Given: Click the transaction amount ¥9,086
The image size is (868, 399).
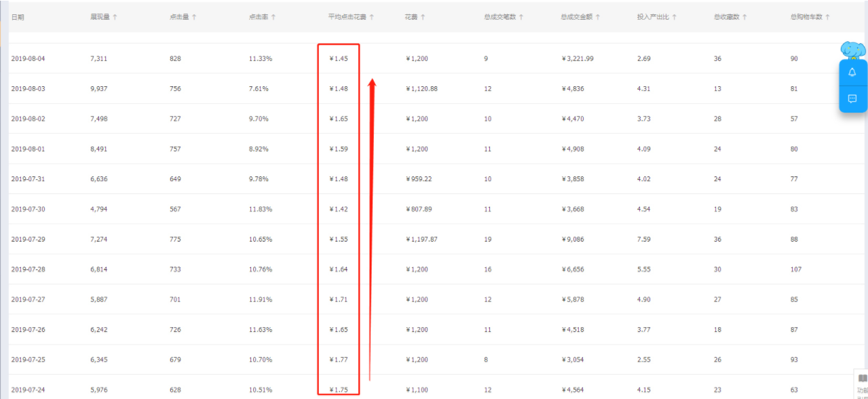Looking at the screenshot, I should pyautogui.click(x=573, y=240).
